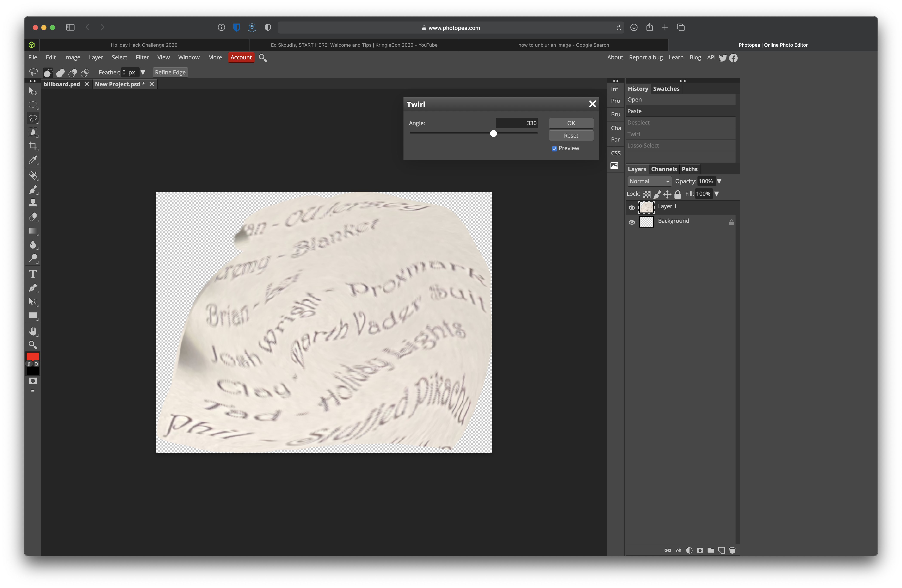Open the Normal blend mode dropdown
Screen dimensions: 902x588
coord(649,181)
